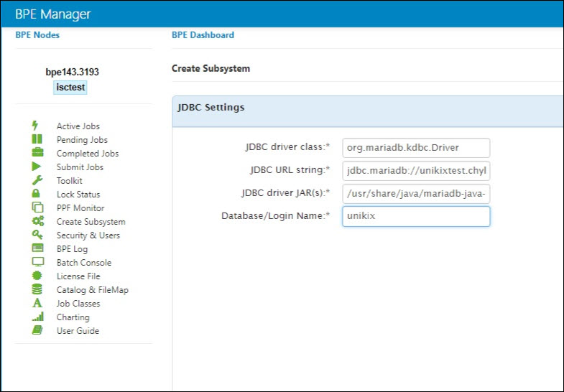Click the Batch Console monitor icon
Viewport: 564px width, 392px height.
coord(38,261)
